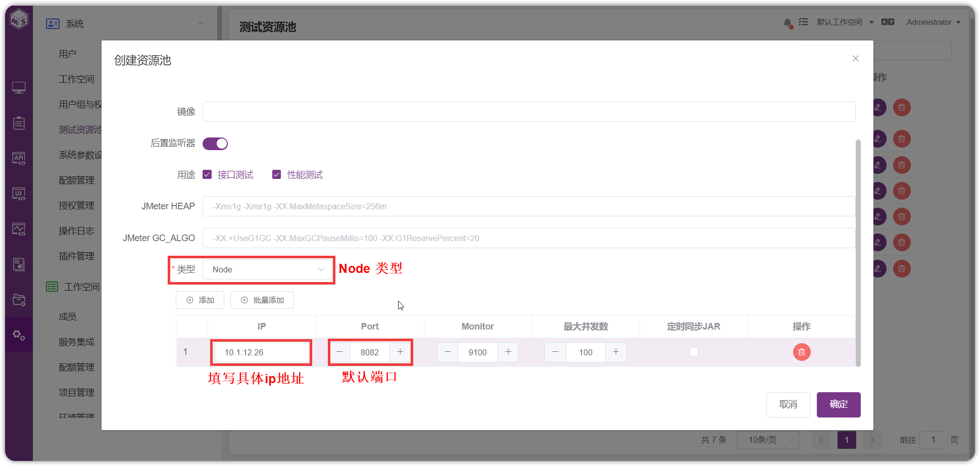Image resolution: width=980 pixels, height=466 pixels.
Task: Open the 10条/页 page size dropdown
Action: point(768,440)
